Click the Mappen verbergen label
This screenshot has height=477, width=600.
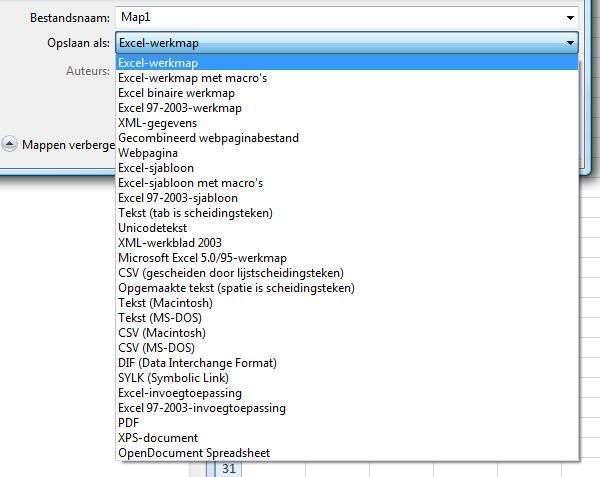[68, 145]
